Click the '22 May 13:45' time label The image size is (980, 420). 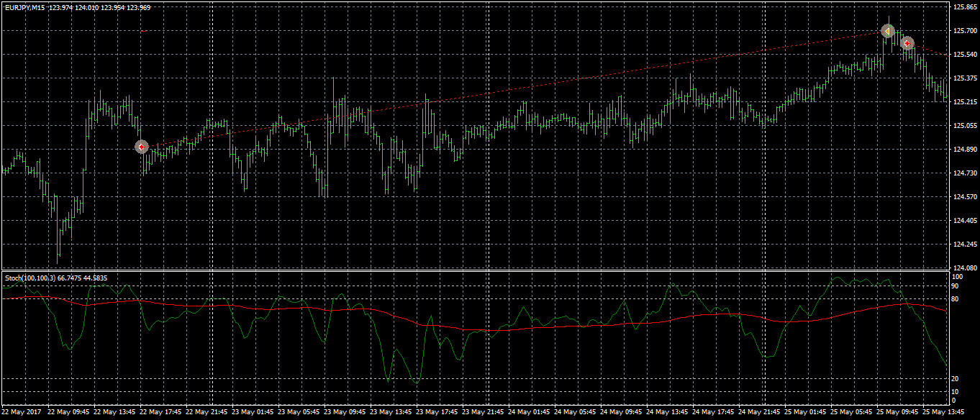pyautogui.click(x=115, y=413)
